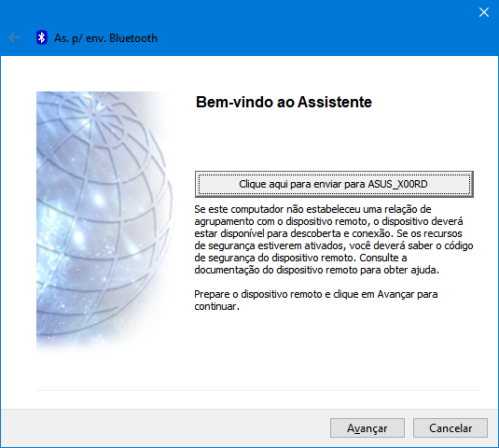Click the sentence 'Consulte a documentação do dispositivo remoto'

(300, 264)
